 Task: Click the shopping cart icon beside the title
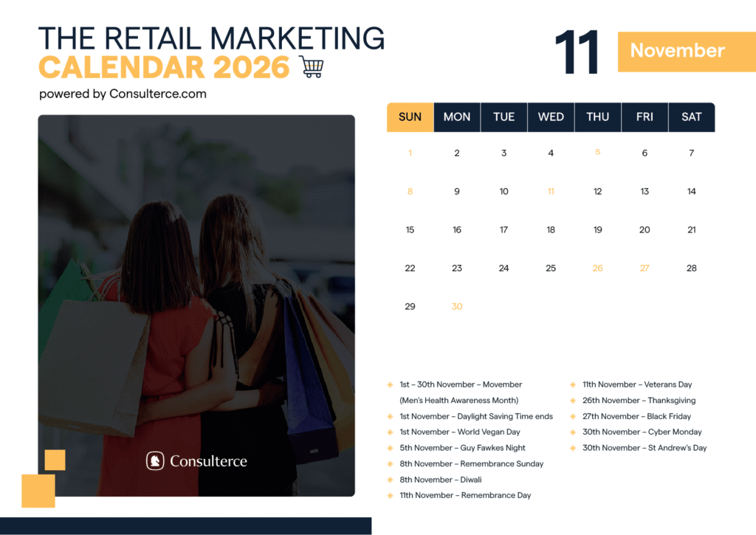pyautogui.click(x=312, y=66)
